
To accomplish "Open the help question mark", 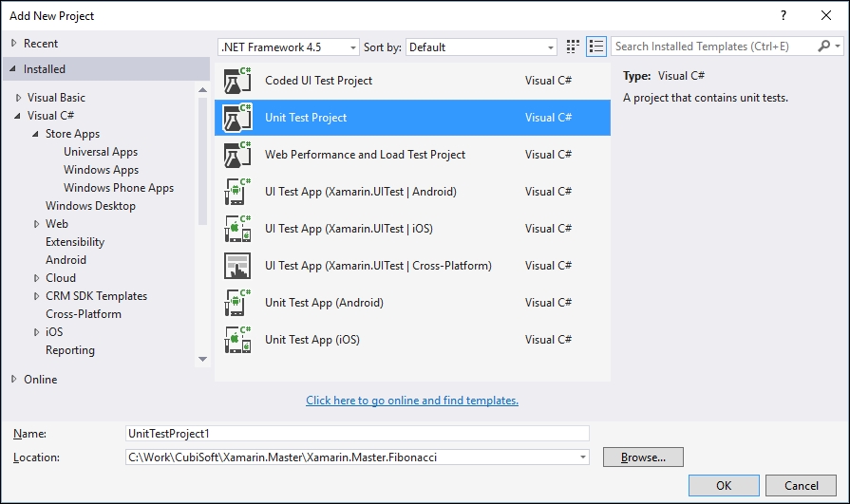I will point(784,15).
